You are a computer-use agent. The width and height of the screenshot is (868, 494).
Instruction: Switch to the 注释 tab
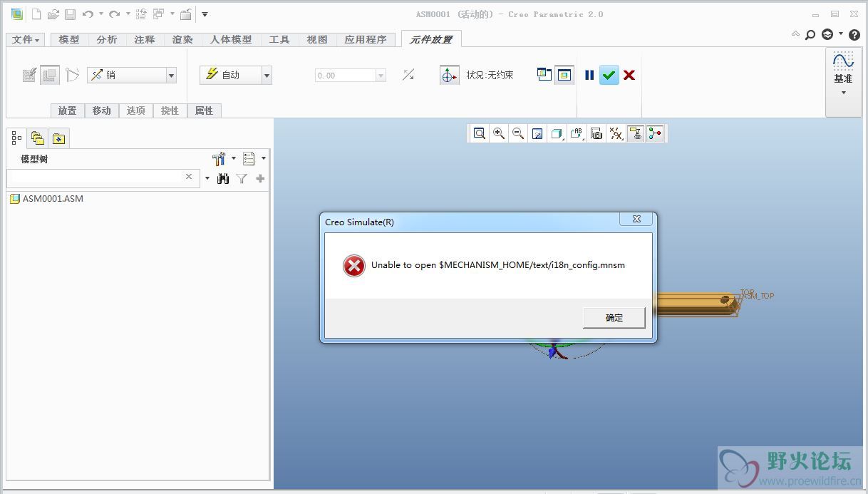145,40
